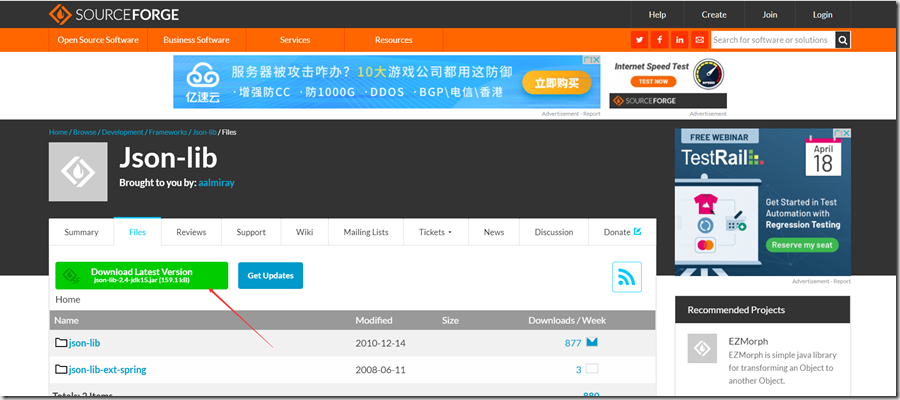Click Reserve my seat button
Image resolution: width=900 pixels, height=400 pixels.
pos(802,244)
